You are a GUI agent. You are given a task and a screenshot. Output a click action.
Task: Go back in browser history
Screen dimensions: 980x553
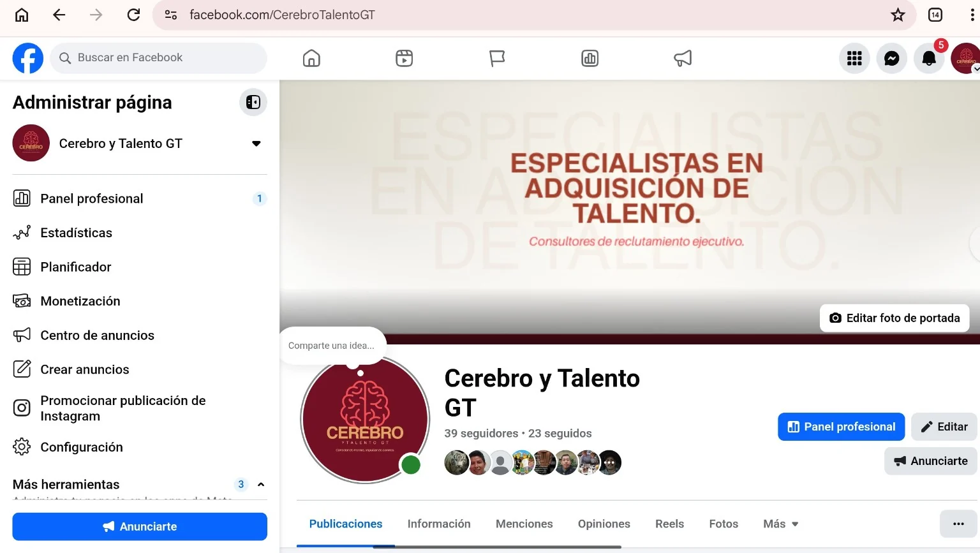click(59, 15)
